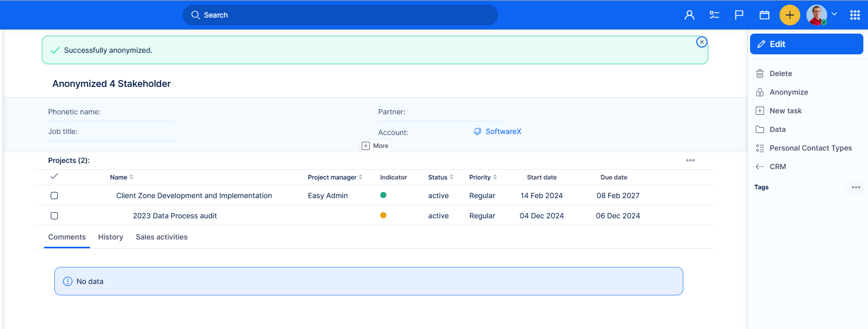Check the Client Zone Development project checkbox
868x329 pixels.
[x=54, y=196]
